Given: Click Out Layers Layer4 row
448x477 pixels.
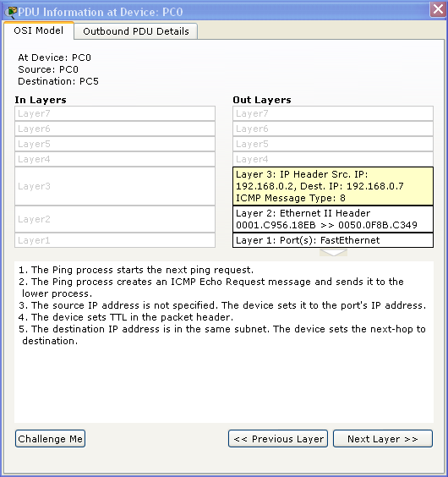Looking at the screenshot, I should tap(333, 159).
